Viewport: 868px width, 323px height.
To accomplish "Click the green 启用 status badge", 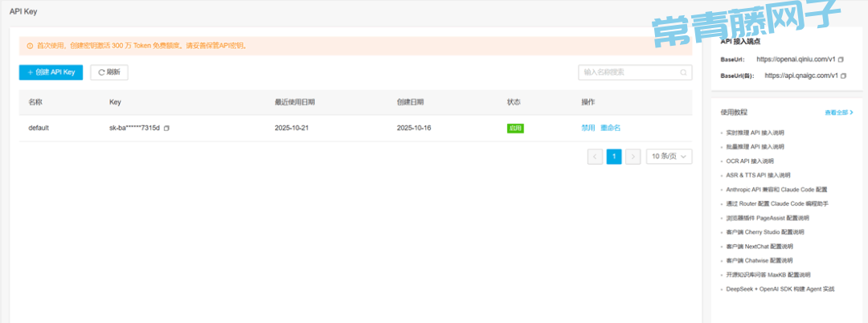I will pos(515,128).
